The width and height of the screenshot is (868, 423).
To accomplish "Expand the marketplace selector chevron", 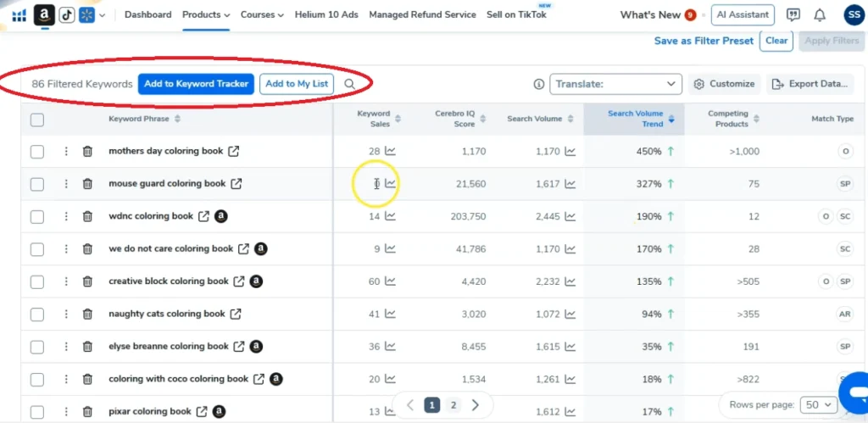I will point(102,15).
